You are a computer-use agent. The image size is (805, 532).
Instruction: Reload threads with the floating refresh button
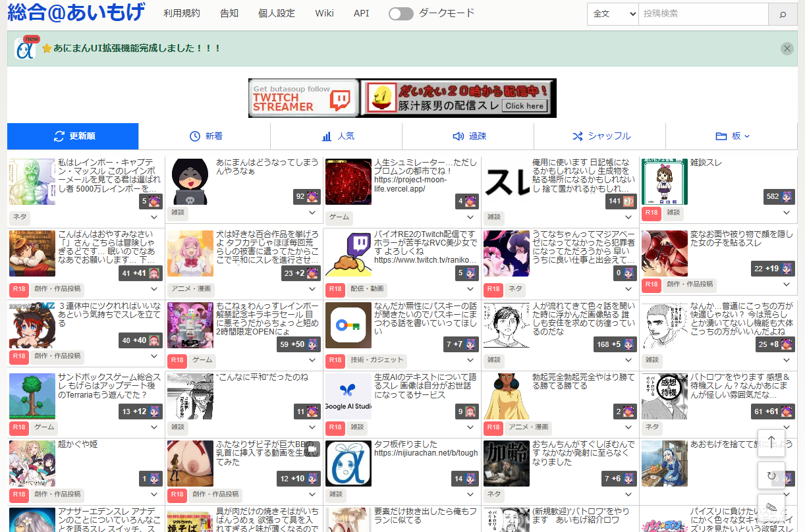[x=771, y=475]
